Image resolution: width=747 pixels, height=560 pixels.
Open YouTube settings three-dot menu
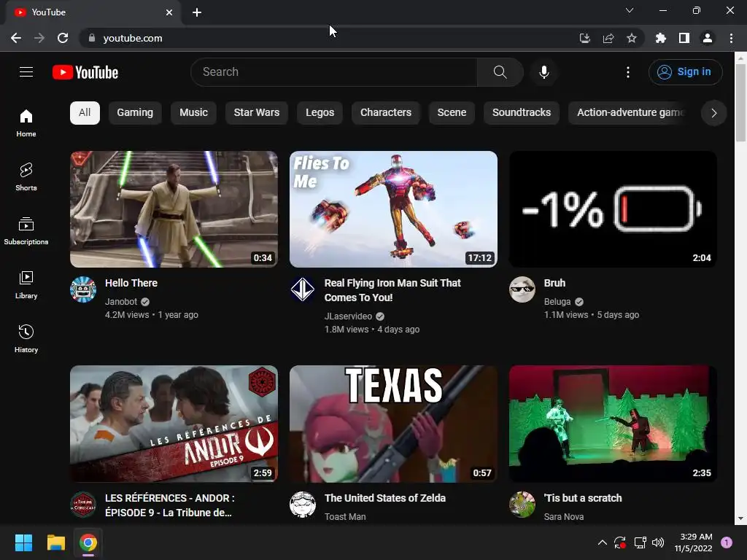pos(628,72)
